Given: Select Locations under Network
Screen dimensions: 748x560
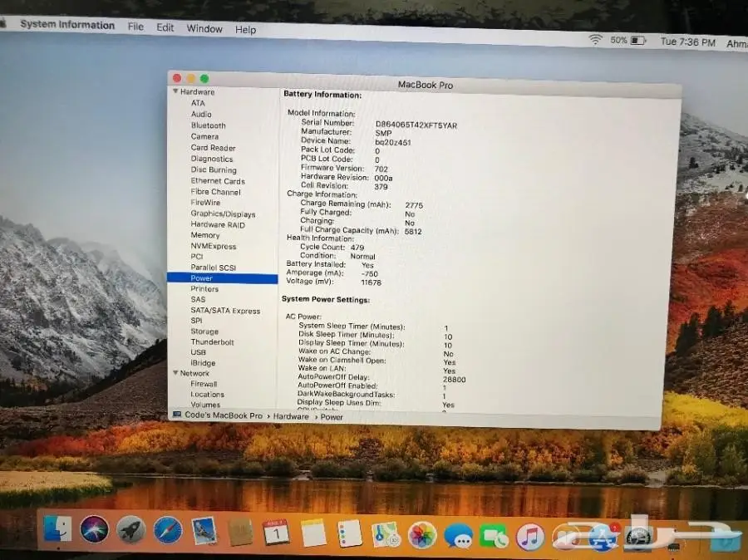Looking at the screenshot, I should click(x=207, y=395).
